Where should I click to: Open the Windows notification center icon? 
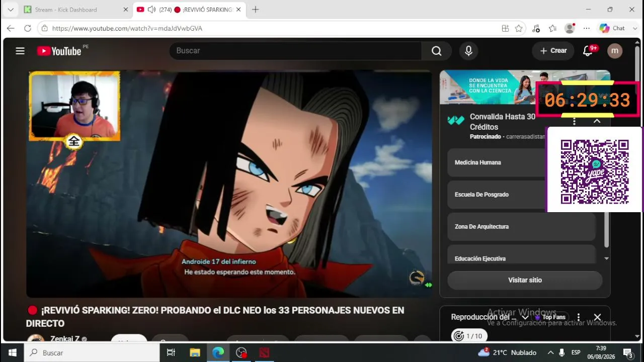628,352
